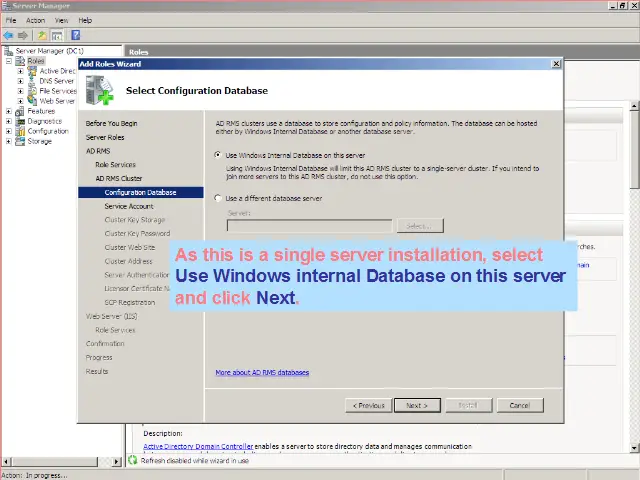The height and width of the screenshot is (480, 640).
Task: Select Diagnostics label in console tree
Action: (44, 121)
